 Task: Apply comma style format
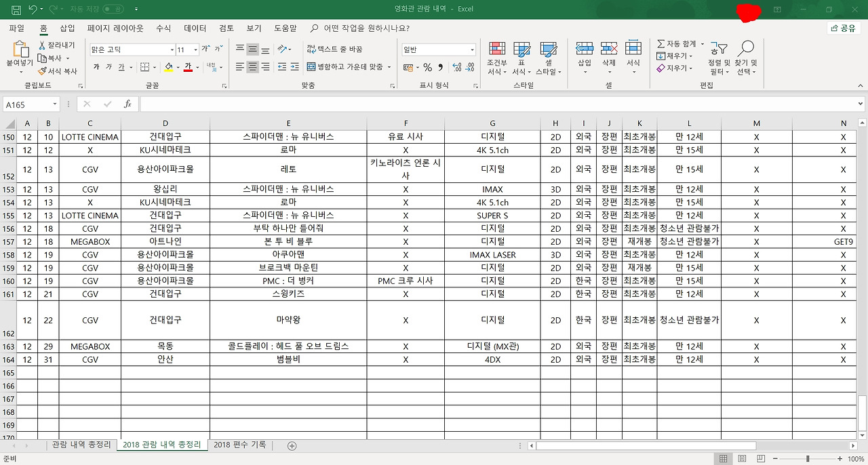tap(440, 67)
